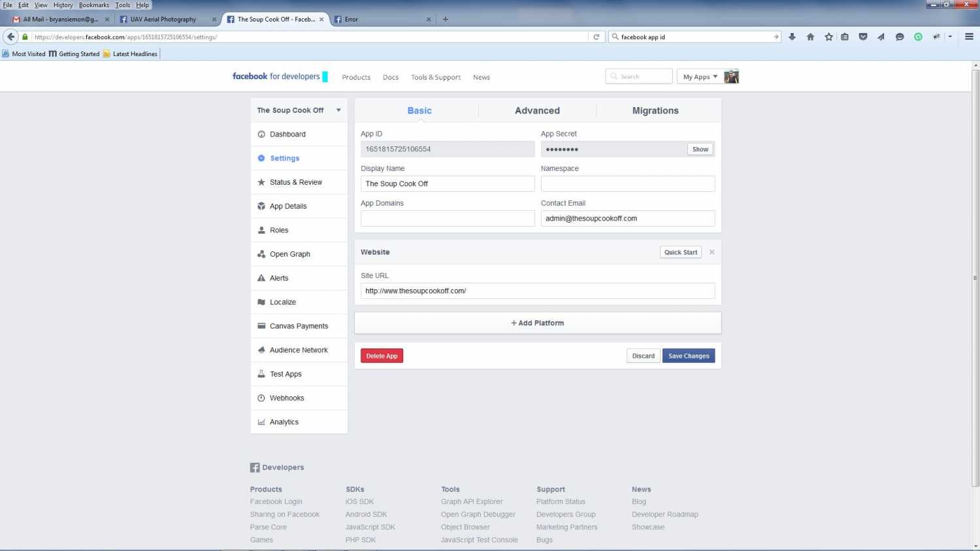Viewport: 980px width, 551px height.
Task: Open Open Graph in the sidebar
Action: coord(299,254)
